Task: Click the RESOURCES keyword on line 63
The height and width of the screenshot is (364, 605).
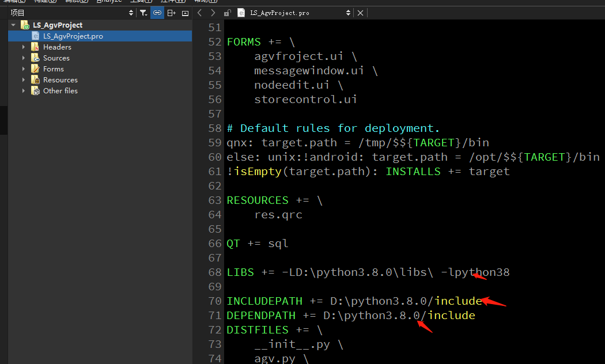Action: pos(258,200)
